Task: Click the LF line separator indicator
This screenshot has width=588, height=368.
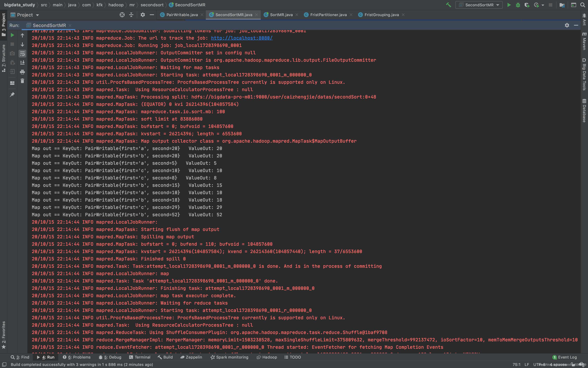Action: [x=527, y=364]
